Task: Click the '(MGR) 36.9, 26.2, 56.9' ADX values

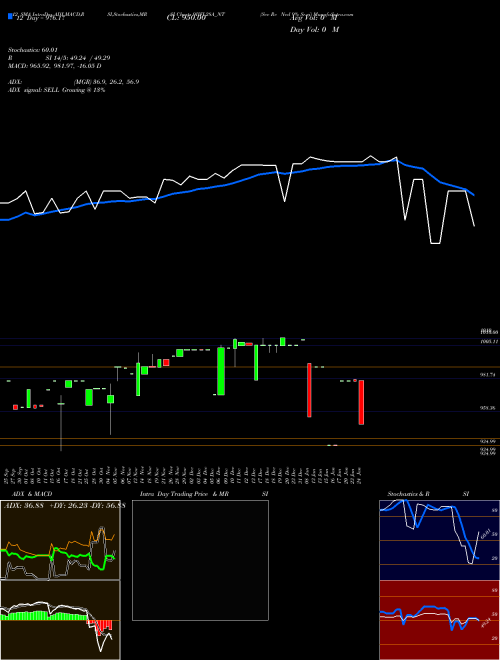Action: [106, 82]
